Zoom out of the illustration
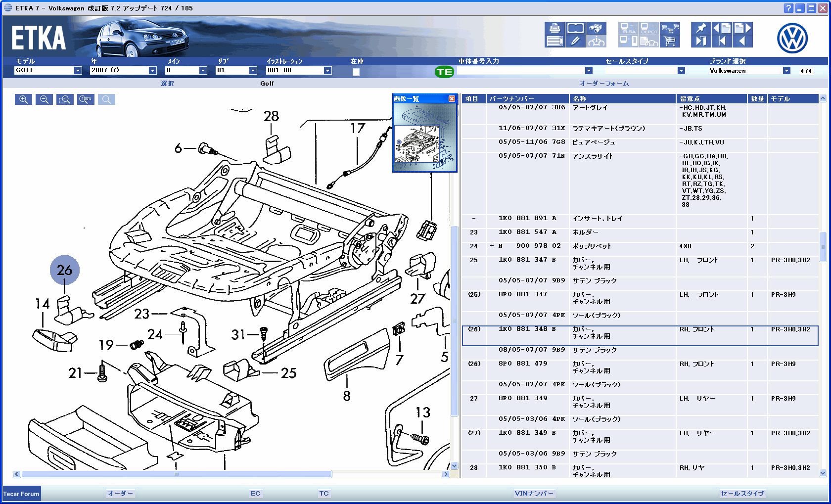The height and width of the screenshot is (504, 831). click(x=44, y=99)
